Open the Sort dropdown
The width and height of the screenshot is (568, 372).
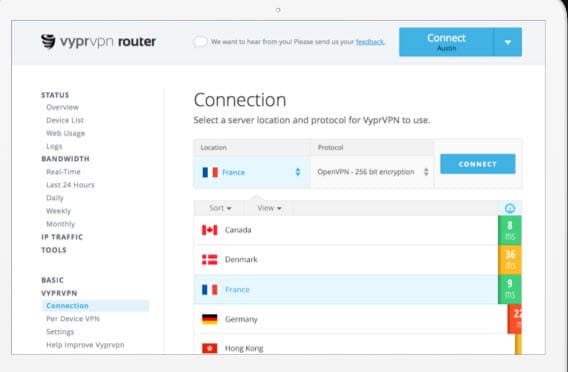coord(220,208)
